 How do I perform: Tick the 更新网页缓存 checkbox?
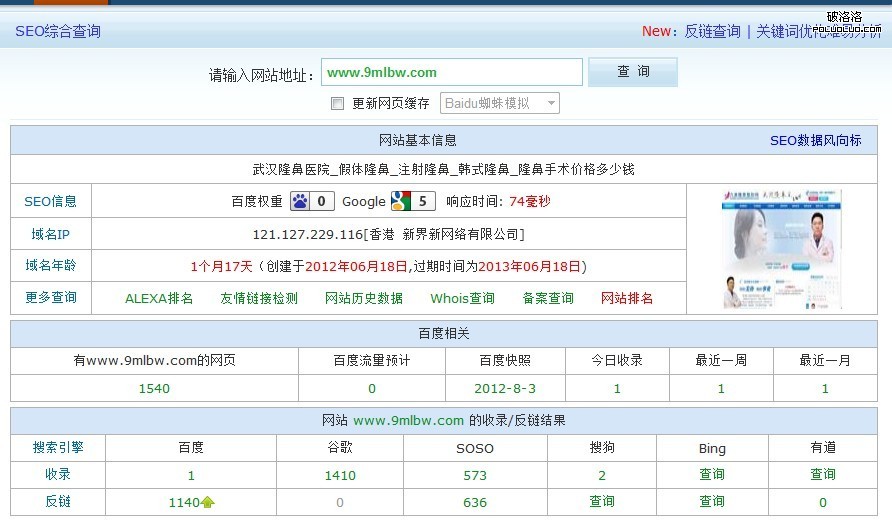pyautogui.click(x=337, y=104)
